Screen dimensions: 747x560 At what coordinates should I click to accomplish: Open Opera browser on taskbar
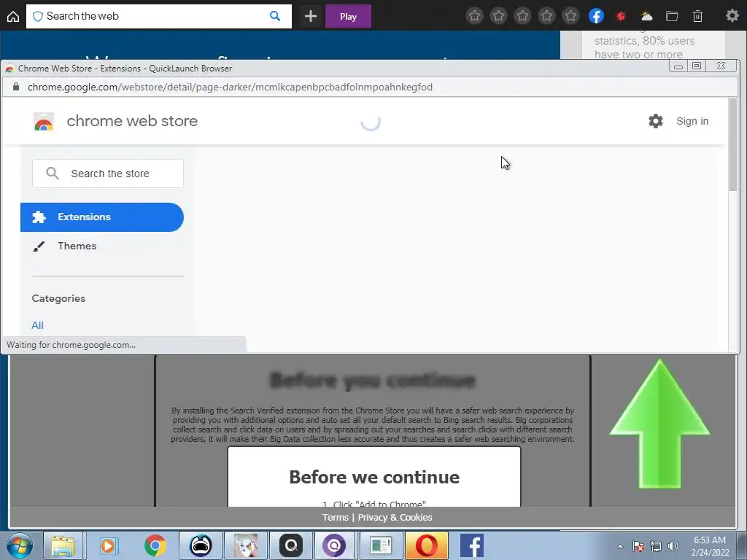click(426, 545)
